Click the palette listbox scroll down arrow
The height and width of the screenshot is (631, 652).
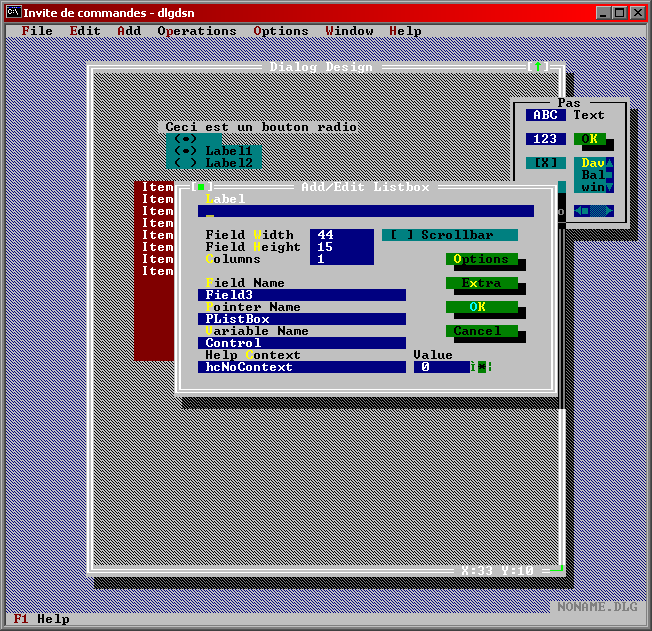[x=610, y=187]
